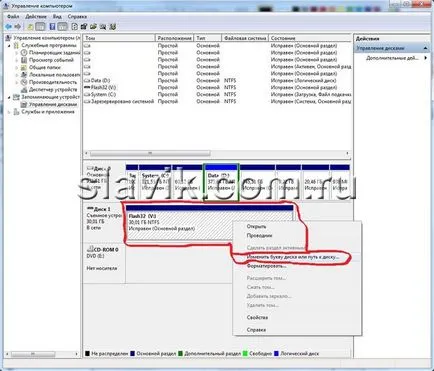434x371 pixels.
Task: Open the Дополнительные действия submenu arrow
Action: click(x=426, y=58)
